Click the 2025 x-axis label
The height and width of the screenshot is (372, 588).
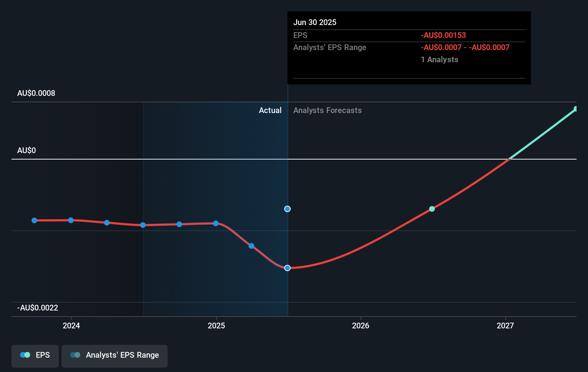click(x=216, y=325)
